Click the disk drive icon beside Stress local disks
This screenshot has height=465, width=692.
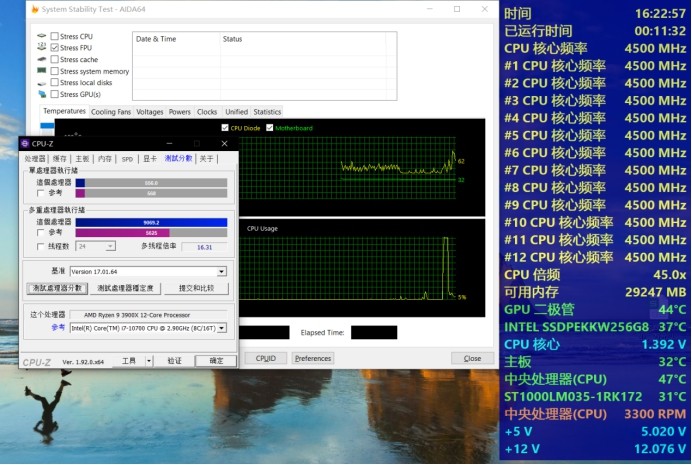41,83
